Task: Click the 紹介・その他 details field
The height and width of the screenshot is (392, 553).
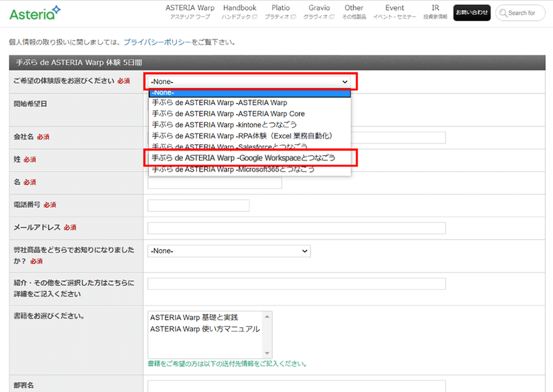Action: pyautogui.click(x=297, y=284)
